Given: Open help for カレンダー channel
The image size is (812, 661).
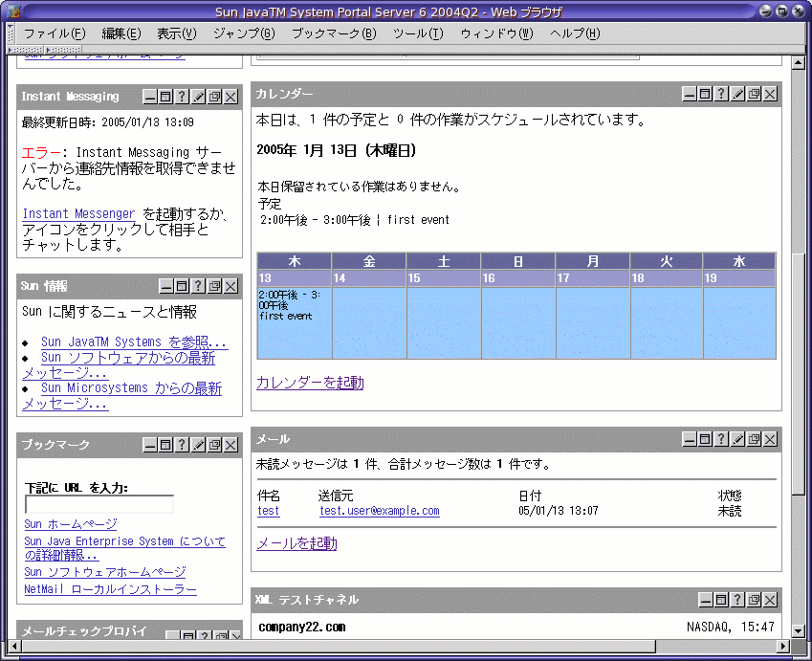Looking at the screenshot, I should point(721,94).
